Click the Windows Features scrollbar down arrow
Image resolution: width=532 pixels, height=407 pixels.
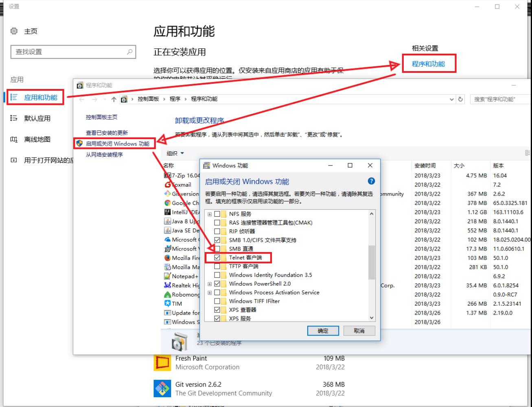point(371,318)
